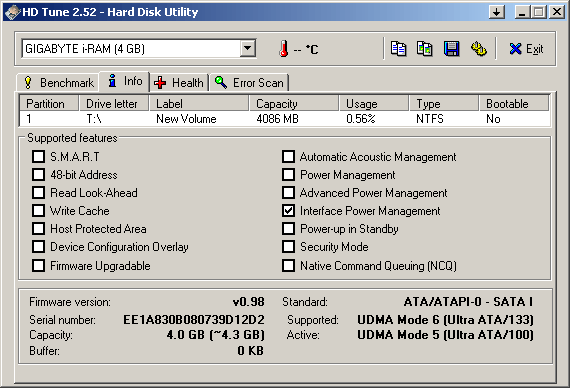Screen dimensions: 570x388
Task: Click the UDMA Mode 6 supported value
Action: 445,320
